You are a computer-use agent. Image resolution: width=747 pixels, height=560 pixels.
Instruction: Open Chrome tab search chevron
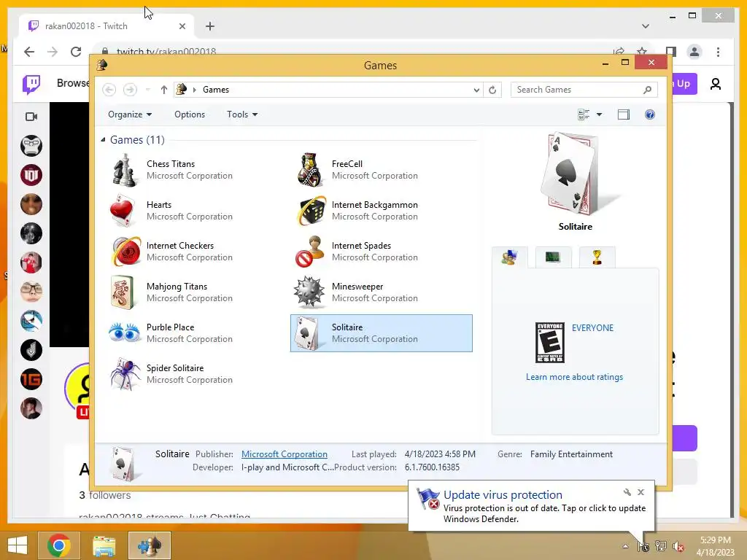pos(646,26)
